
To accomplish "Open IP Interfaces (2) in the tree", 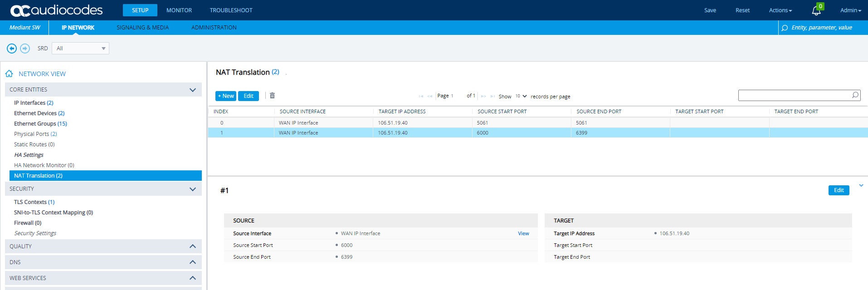I will (x=34, y=103).
